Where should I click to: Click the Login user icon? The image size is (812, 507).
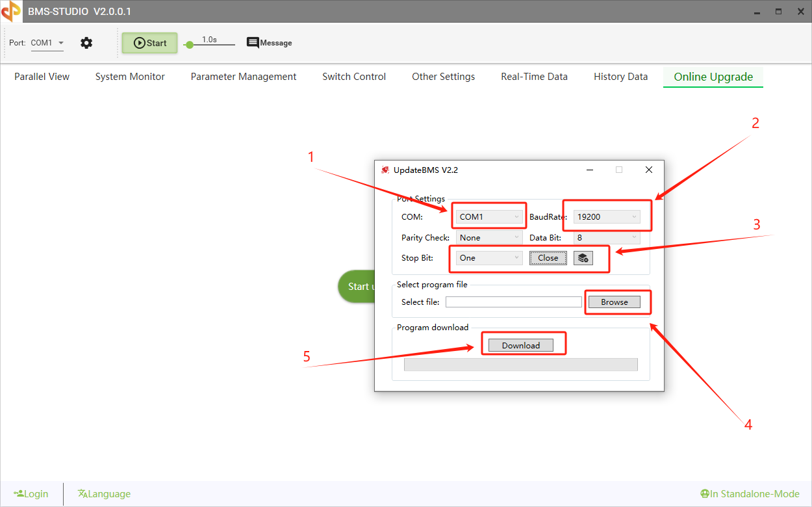point(19,494)
